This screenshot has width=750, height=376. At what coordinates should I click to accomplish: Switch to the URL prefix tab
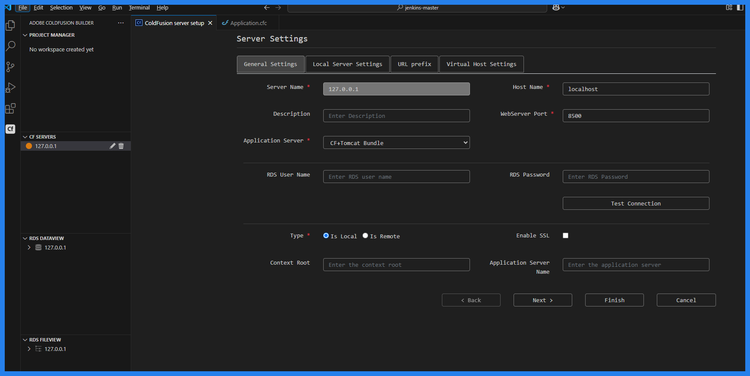pyautogui.click(x=414, y=64)
